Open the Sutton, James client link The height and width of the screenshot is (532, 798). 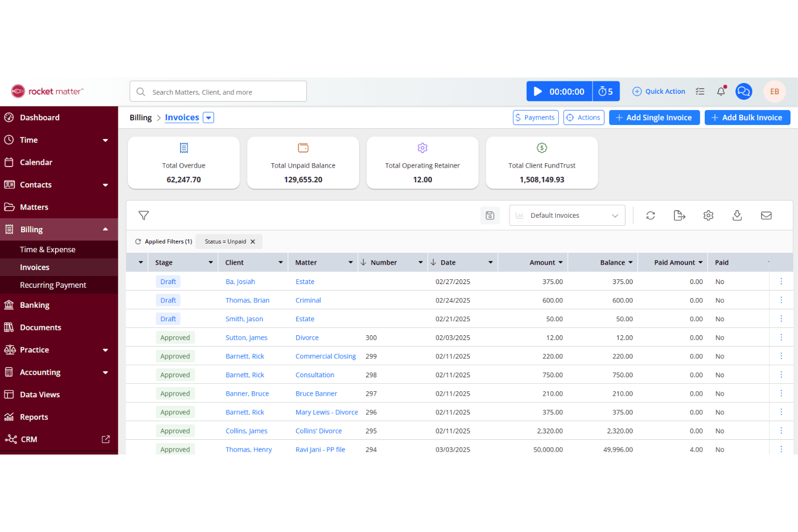246,338
